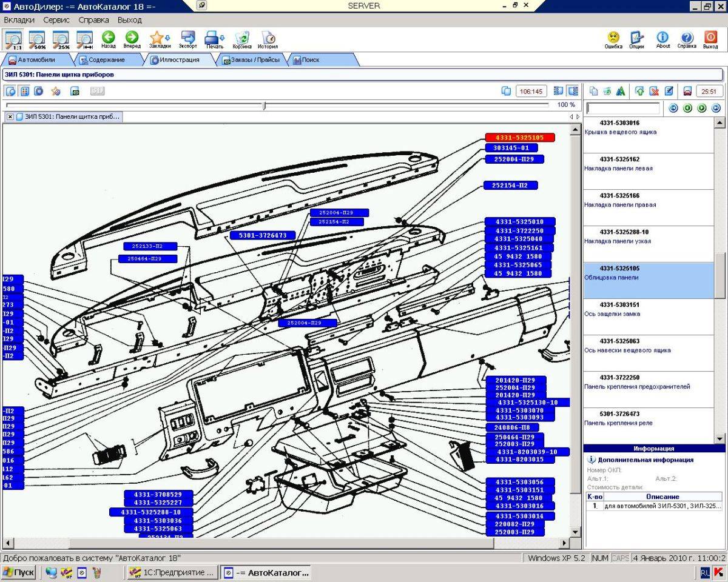Open the Вкладки menu
728x582 pixels.
tap(19, 20)
